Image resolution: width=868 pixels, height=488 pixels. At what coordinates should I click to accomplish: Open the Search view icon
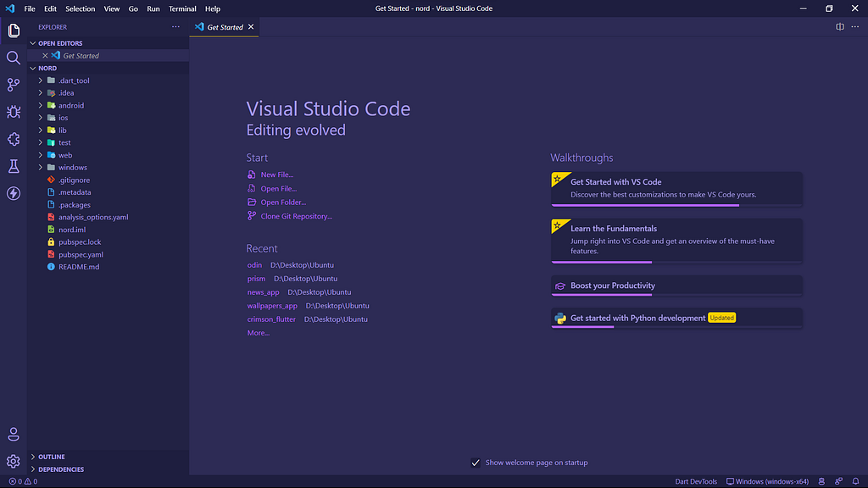click(14, 58)
